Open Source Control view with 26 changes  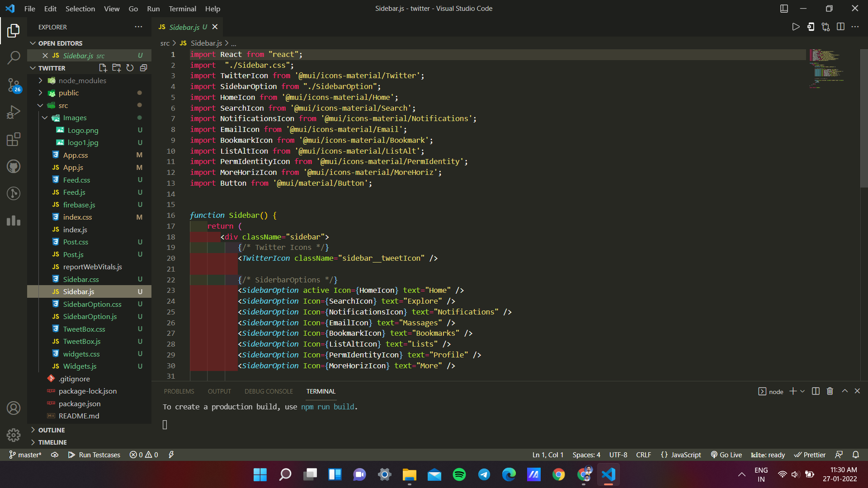click(14, 84)
